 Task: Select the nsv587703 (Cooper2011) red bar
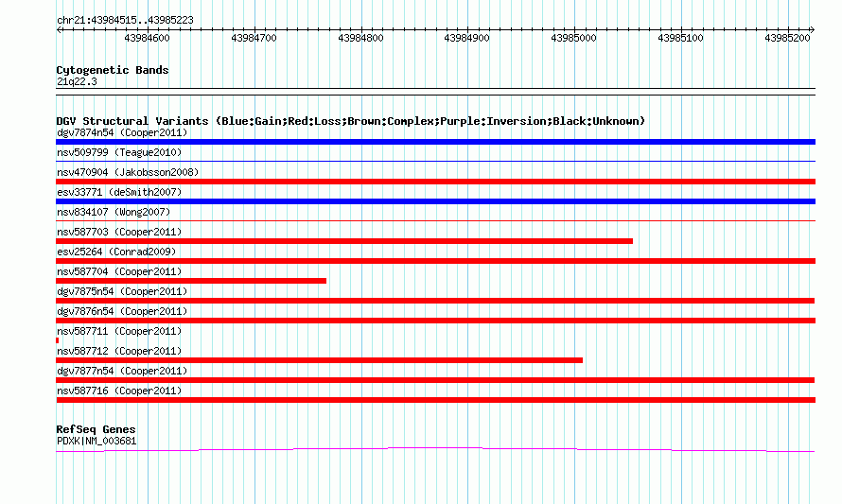(x=344, y=241)
